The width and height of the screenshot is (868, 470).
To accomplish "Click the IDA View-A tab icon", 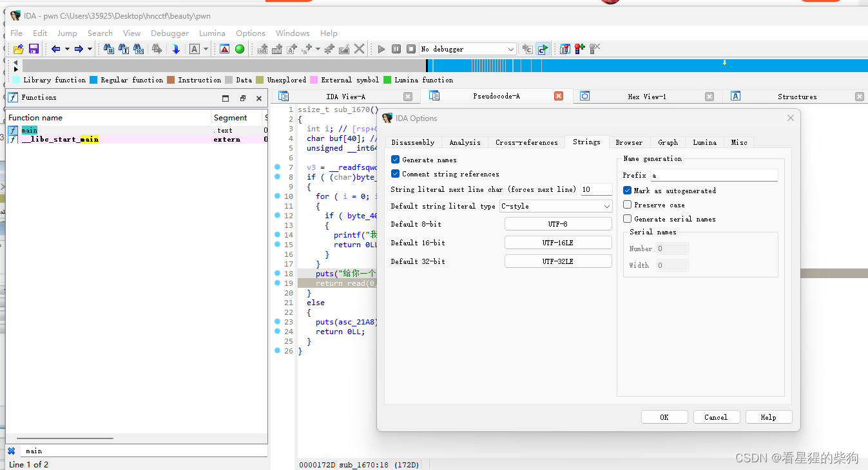I will click(x=284, y=97).
